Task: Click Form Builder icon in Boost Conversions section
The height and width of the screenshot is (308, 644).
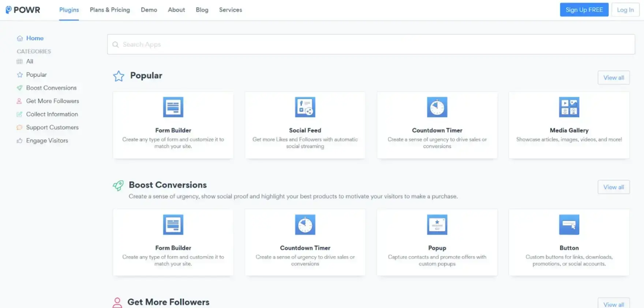Action: (173, 225)
